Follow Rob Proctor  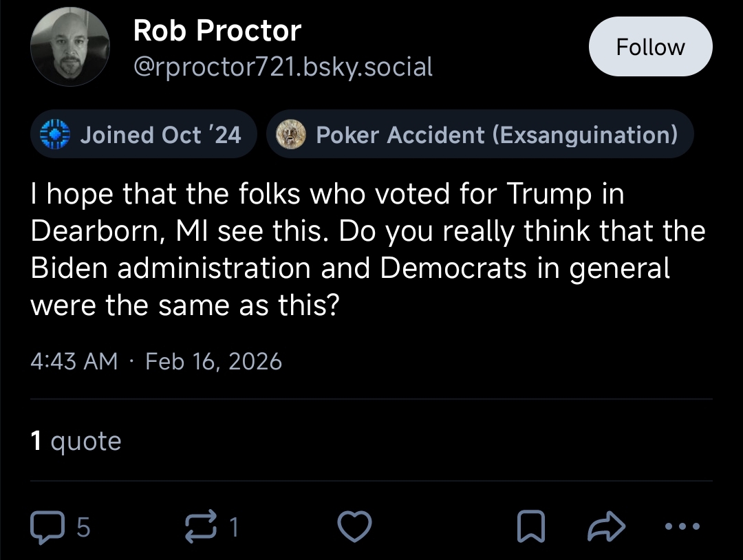point(650,47)
